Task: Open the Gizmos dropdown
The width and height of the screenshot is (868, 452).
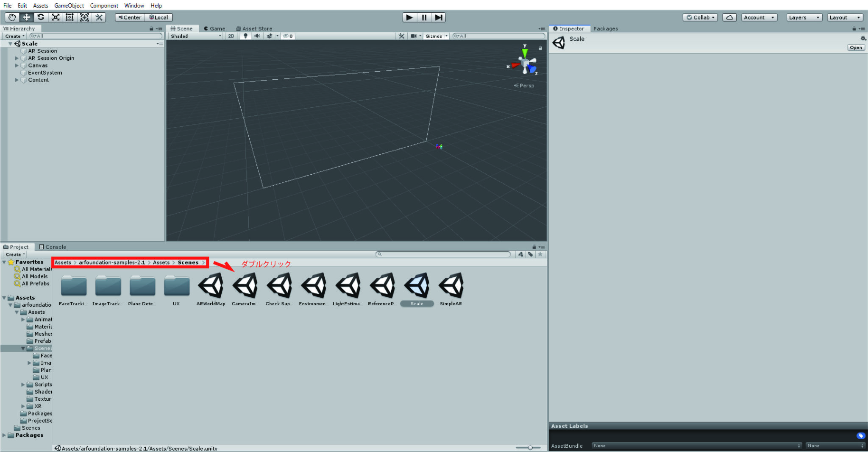Action: pos(436,36)
